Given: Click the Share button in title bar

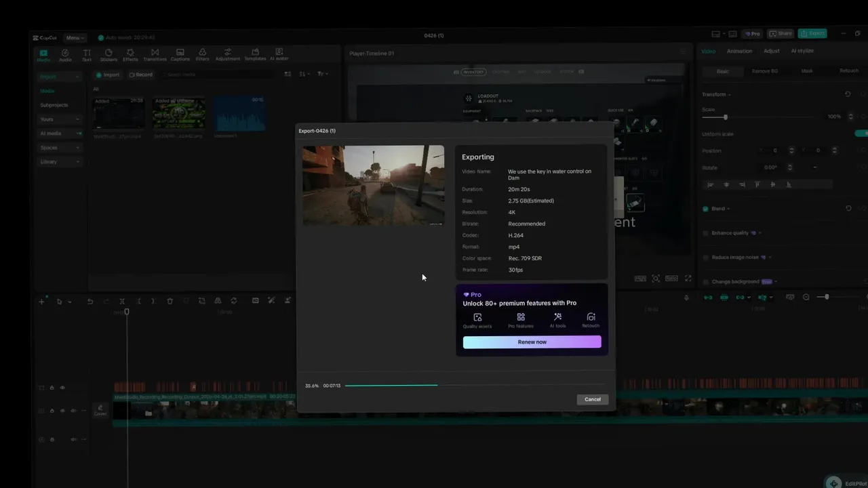Looking at the screenshot, I should [x=781, y=33].
